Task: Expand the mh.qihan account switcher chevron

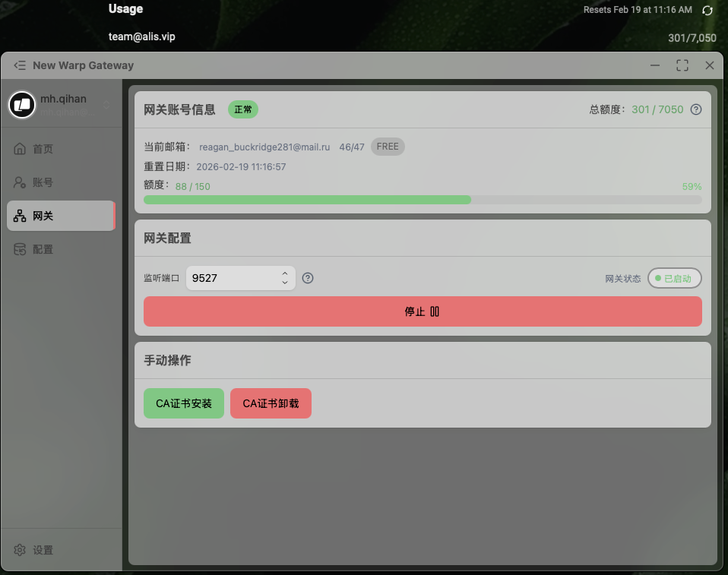Action: coord(106,105)
